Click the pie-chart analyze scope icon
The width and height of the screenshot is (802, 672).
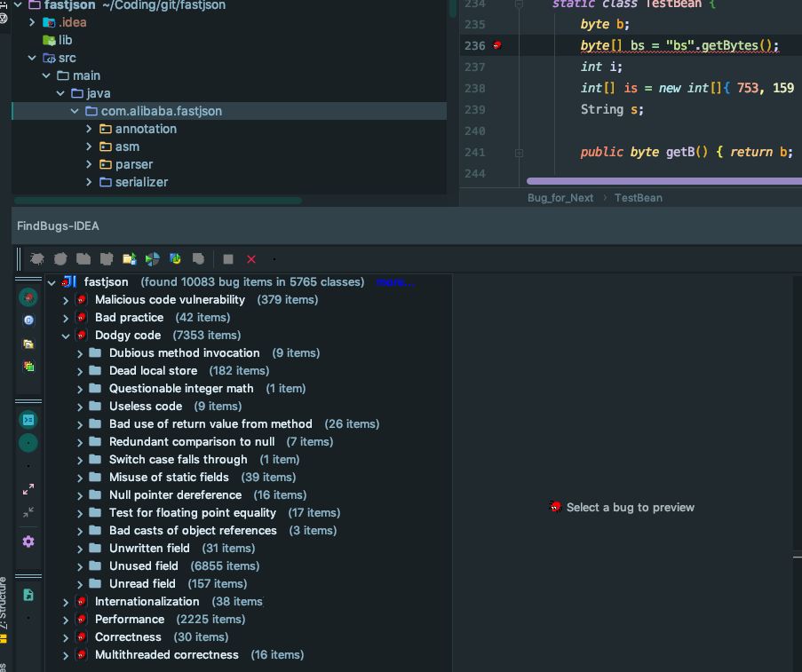[153, 259]
